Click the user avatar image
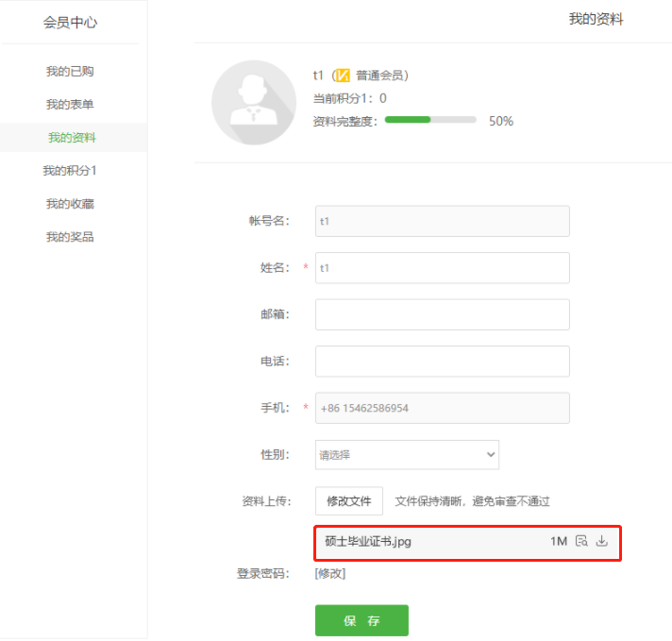Image resolution: width=672 pixels, height=641 pixels. click(x=254, y=103)
